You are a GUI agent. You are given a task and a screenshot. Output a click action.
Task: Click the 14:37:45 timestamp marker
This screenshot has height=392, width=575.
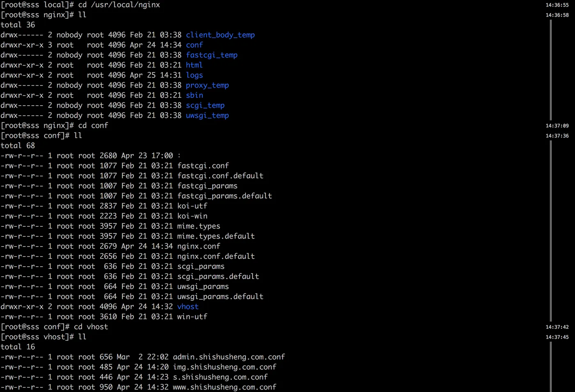click(x=557, y=337)
